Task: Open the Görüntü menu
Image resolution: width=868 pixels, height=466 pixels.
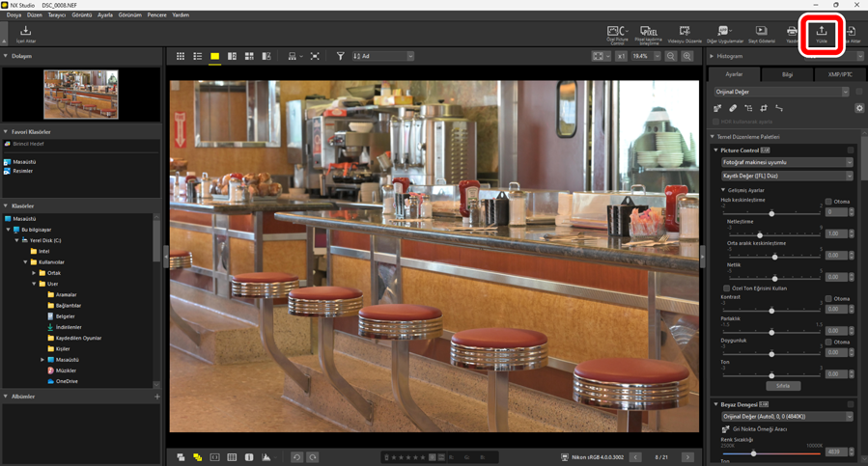Action: click(x=81, y=15)
